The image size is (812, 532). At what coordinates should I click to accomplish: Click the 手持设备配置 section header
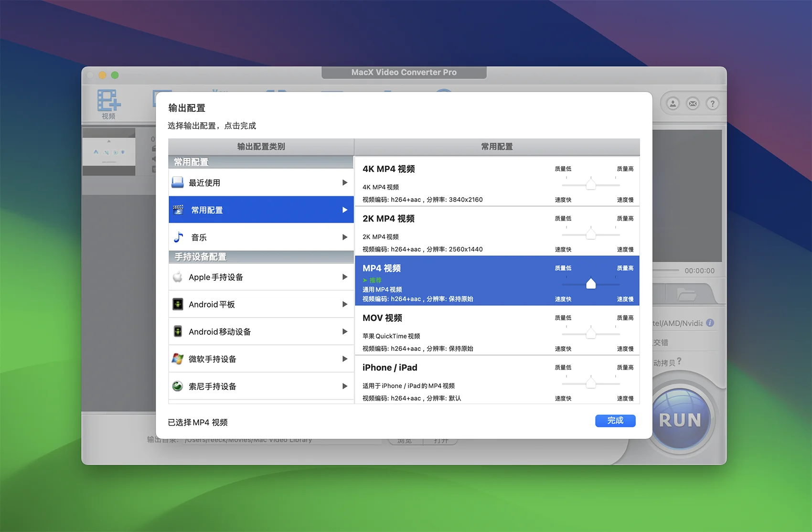261,257
